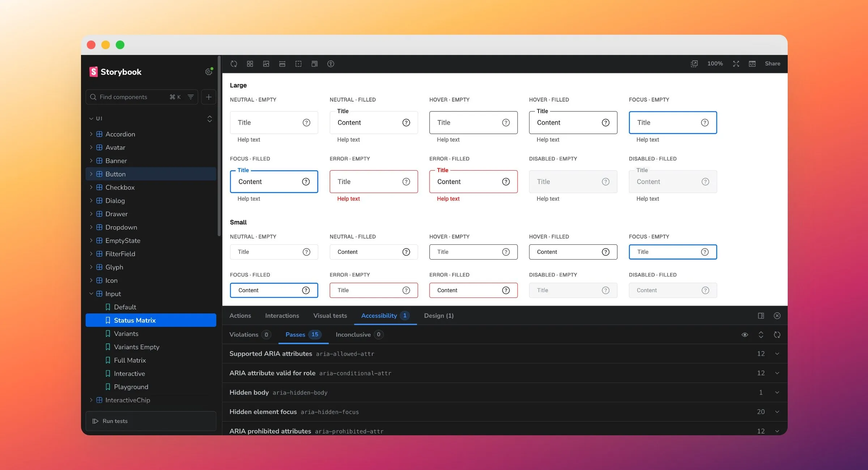Expand the Accordion component
Image resolution: width=868 pixels, height=470 pixels.
point(150,134)
